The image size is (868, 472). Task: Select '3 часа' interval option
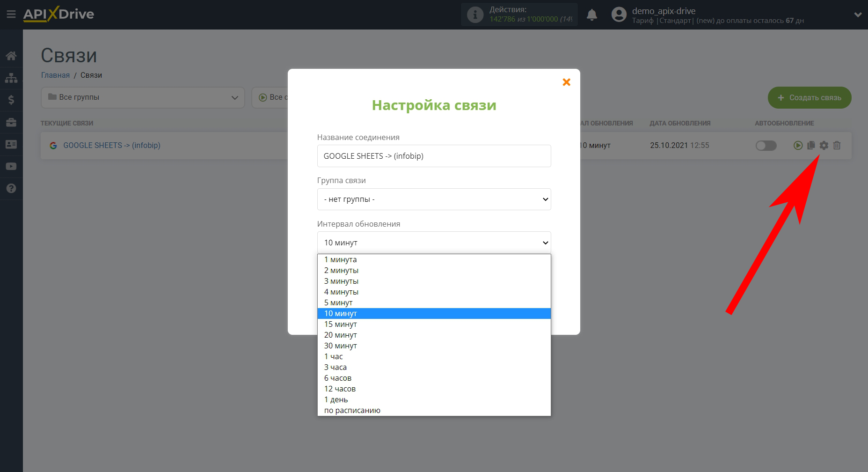pyautogui.click(x=434, y=367)
